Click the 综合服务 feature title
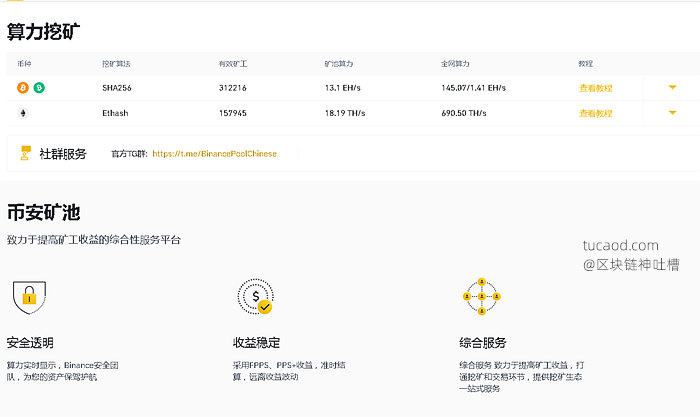The image size is (700, 420). click(x=483, y=343)
